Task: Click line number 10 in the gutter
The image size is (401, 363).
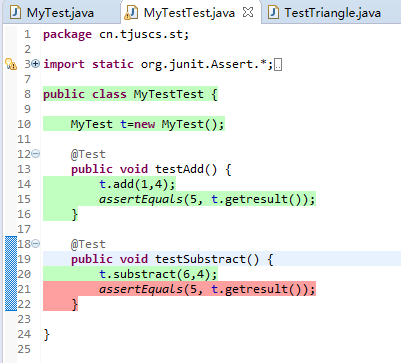Action: (24, 124)
